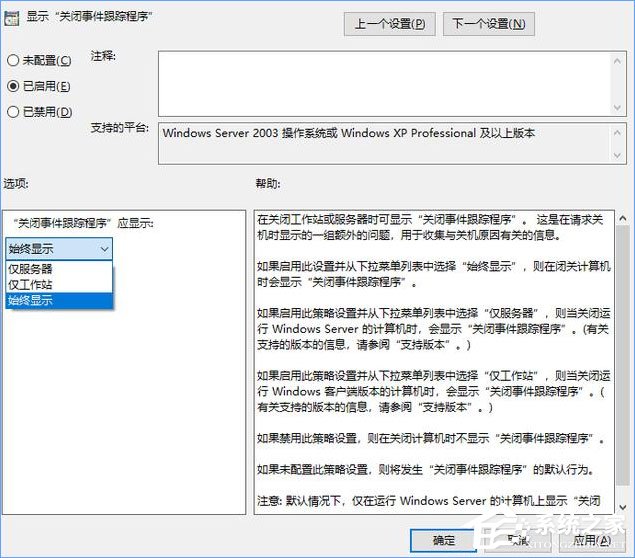Click the help paragraph starting '注意: 默认情况下'
The width and height of the screenshot is (635, 558).
(x=429, y=501)
